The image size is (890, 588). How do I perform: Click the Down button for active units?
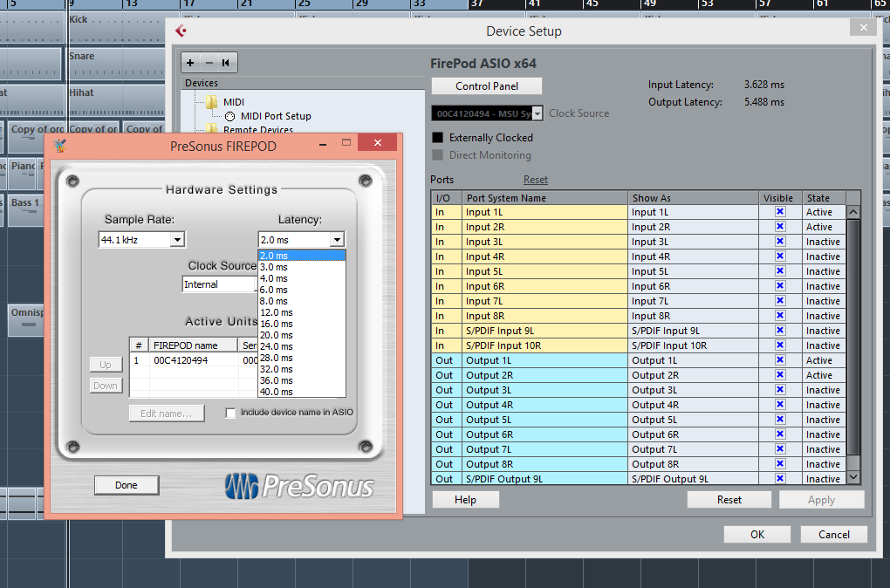click(x=106, y=386)
